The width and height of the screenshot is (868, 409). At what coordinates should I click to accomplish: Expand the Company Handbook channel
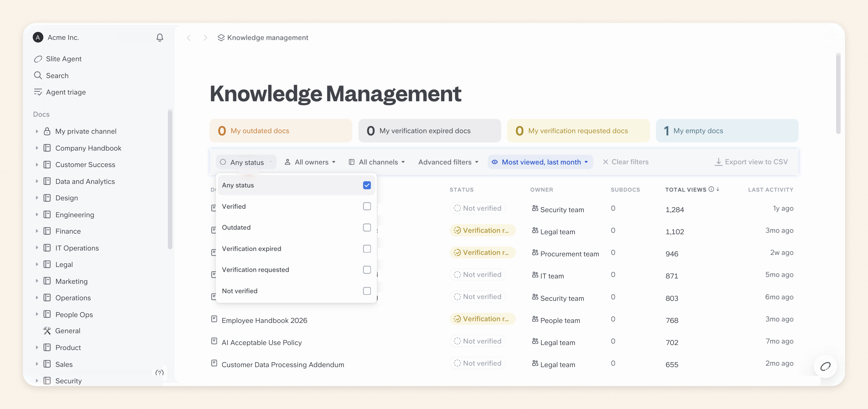click(37, 148)
